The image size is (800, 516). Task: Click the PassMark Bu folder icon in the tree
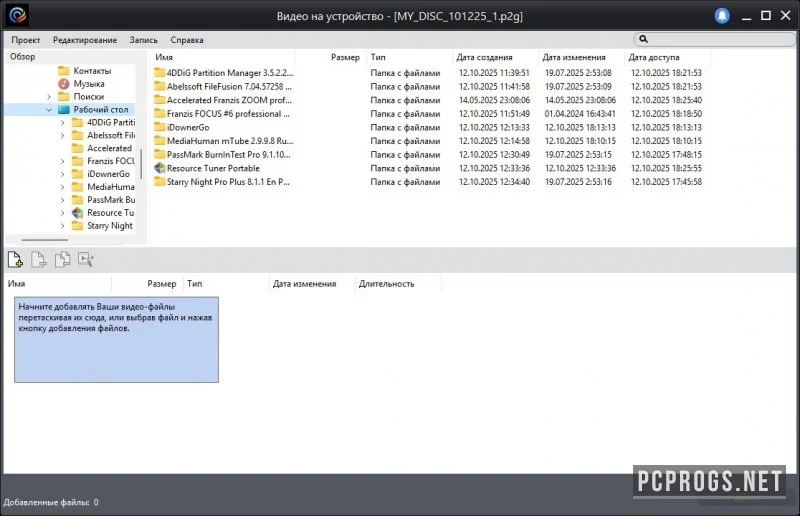click(78, 200)
